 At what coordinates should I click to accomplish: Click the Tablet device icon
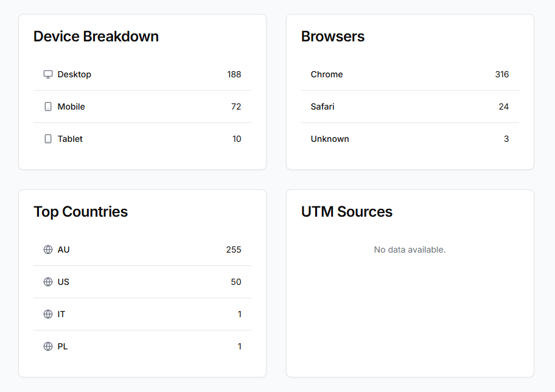[x=48, y=139]
